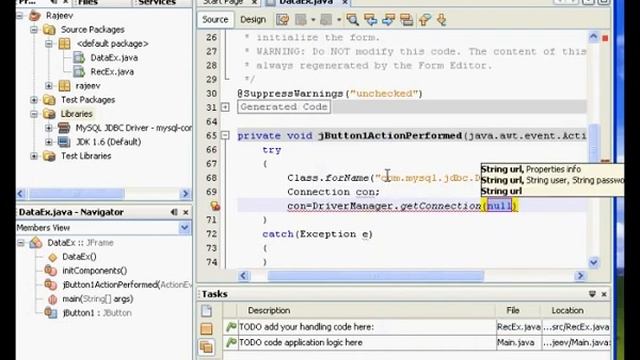
Task: Minimize the Tasks window with arrow icon
Action: (x=592, y=294)
